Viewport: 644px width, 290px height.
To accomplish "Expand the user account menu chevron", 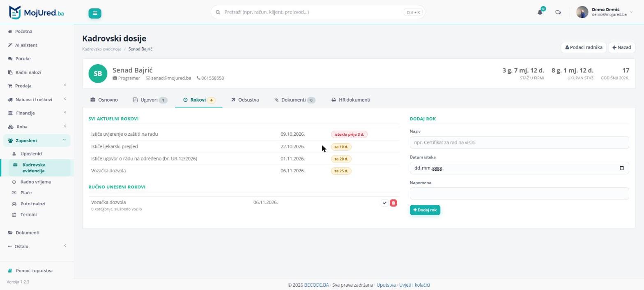I will click(x=631, y=12).
